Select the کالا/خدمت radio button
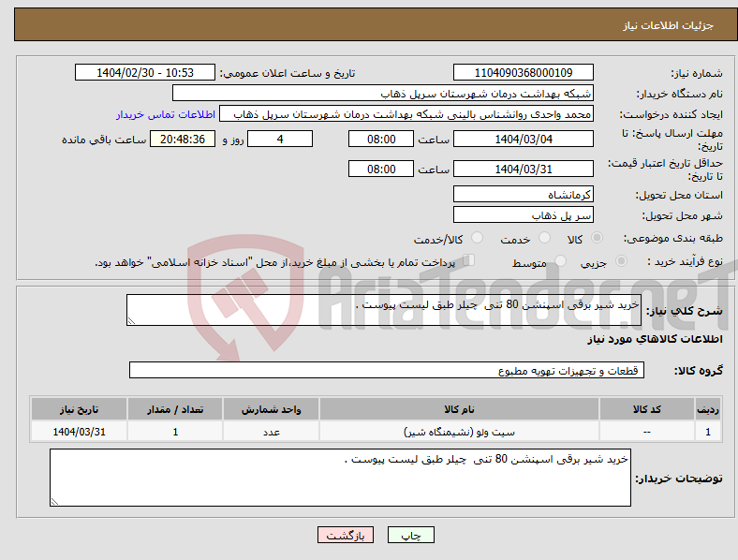Image resolution: width=738 pixels, height=560 pixels. point(477,238)
